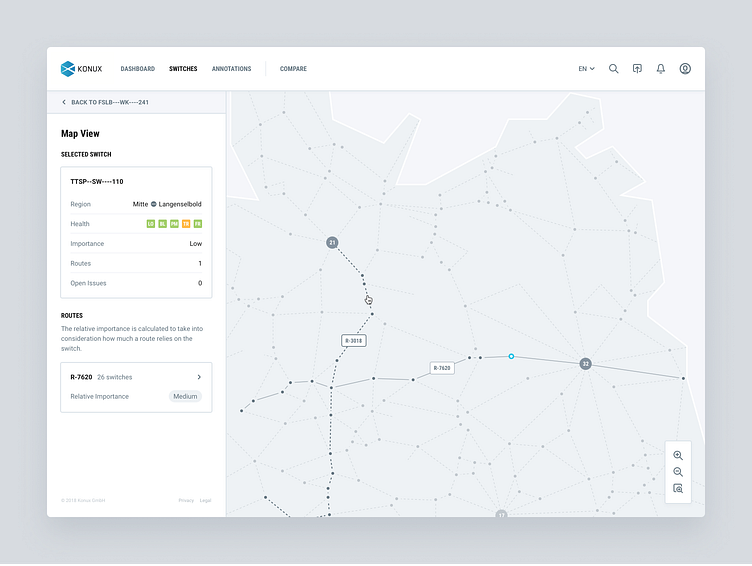The image size is (752, 566).
Task: Zoom in on the map
Action: pos(678,455)
